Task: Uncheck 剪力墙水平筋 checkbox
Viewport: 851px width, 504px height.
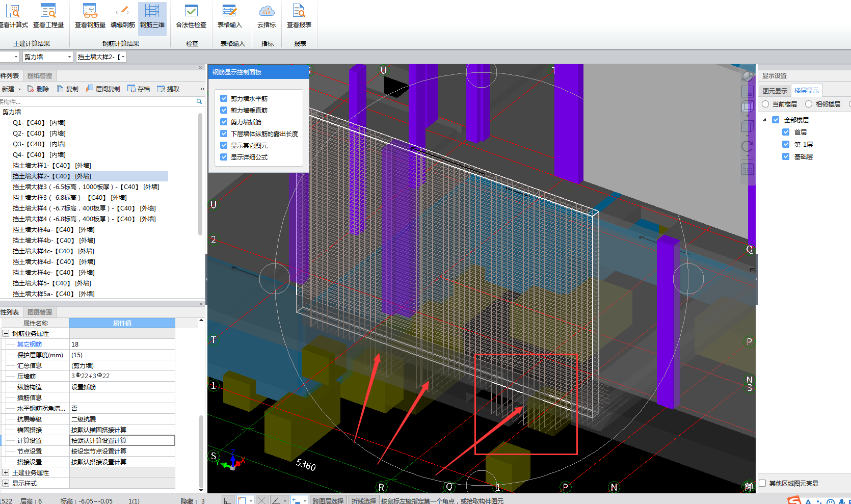Action: coord(224,98)
